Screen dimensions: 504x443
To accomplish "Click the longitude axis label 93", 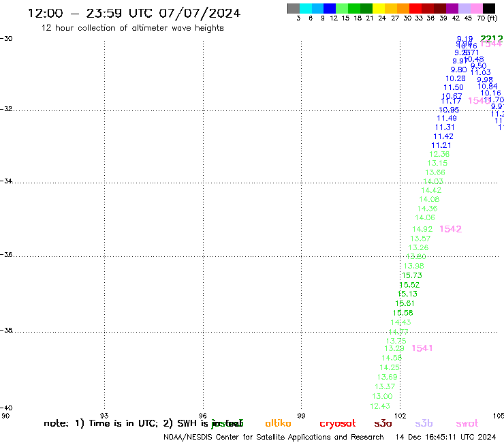I will point(104,416).
